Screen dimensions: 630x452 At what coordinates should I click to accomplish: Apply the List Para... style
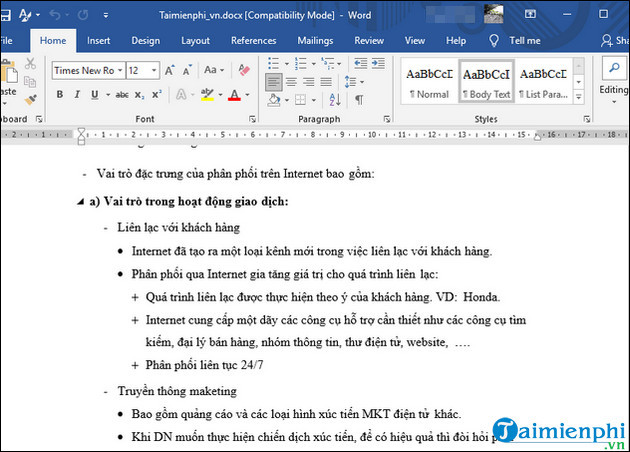coord(543,83)
